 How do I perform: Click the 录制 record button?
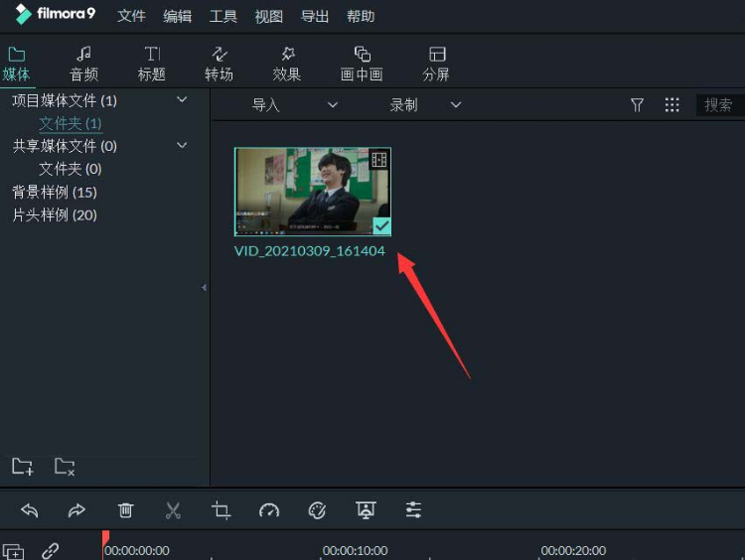[x=404, y=105]
